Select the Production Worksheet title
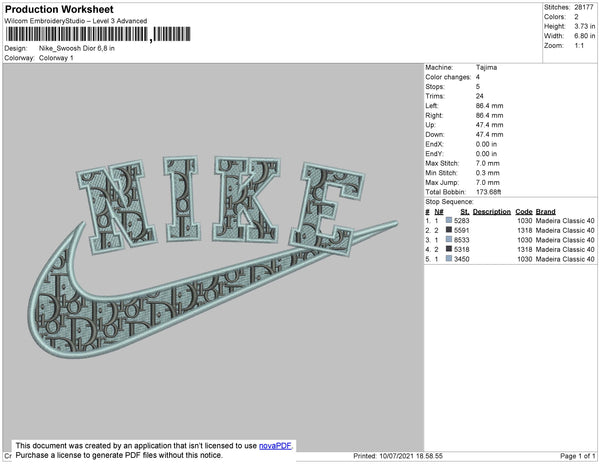Viewport: 600px width, 464px height. (59, 9)
